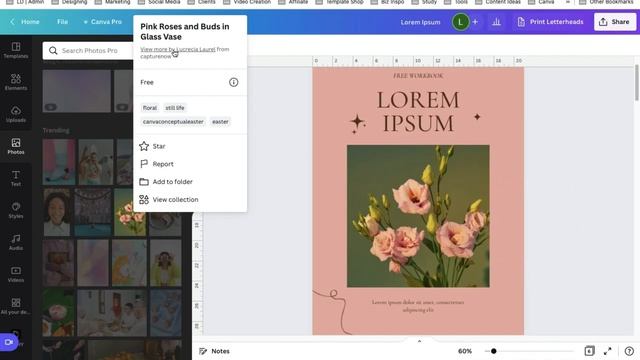The height and width of the screenshot is (360, 640).
Task: Open the insights chart icon
Action: (496, 22)
